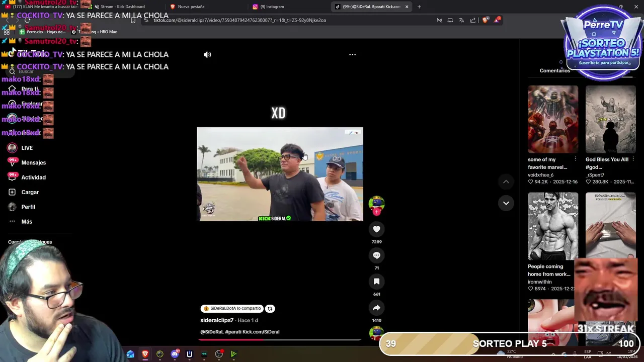Select the Comentarios tab
Viewport: 644px width, 362px height.
coord(554,70)
